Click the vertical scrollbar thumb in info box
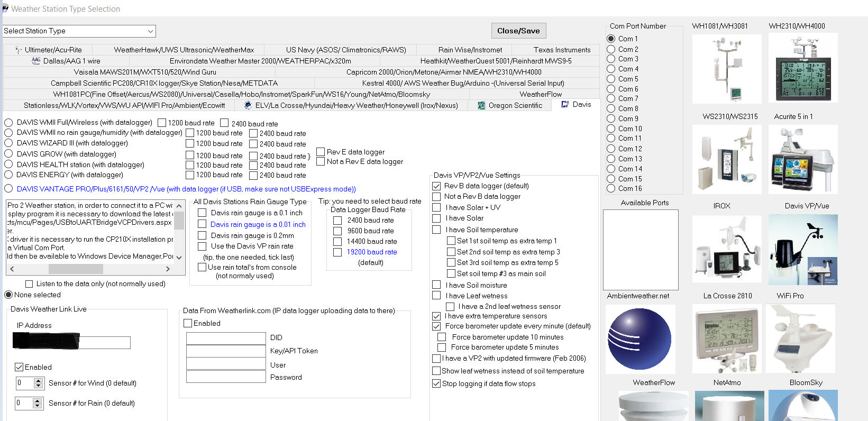 [179, 220]
